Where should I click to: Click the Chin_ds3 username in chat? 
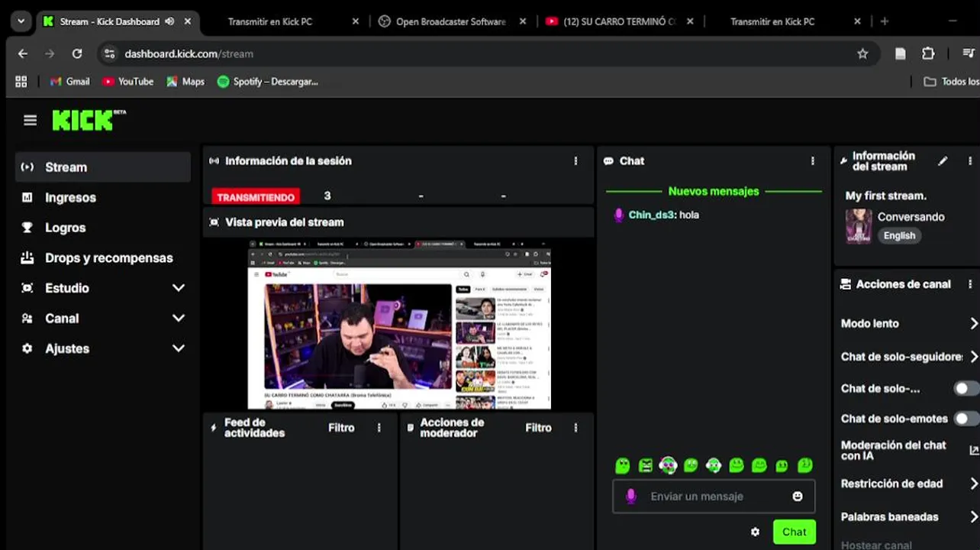(651, 215)
